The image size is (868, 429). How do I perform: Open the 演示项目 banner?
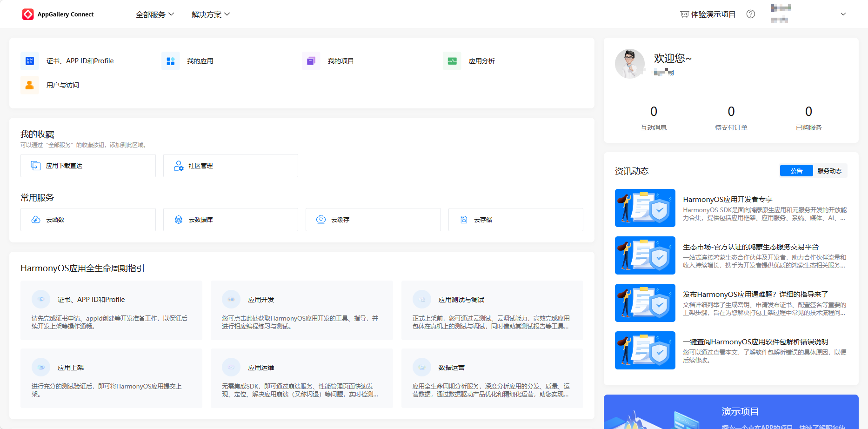pos(731,412)
